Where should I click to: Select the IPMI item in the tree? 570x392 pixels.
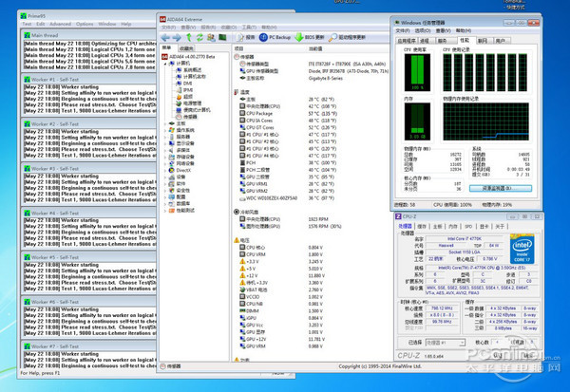[x=186, y=89]
